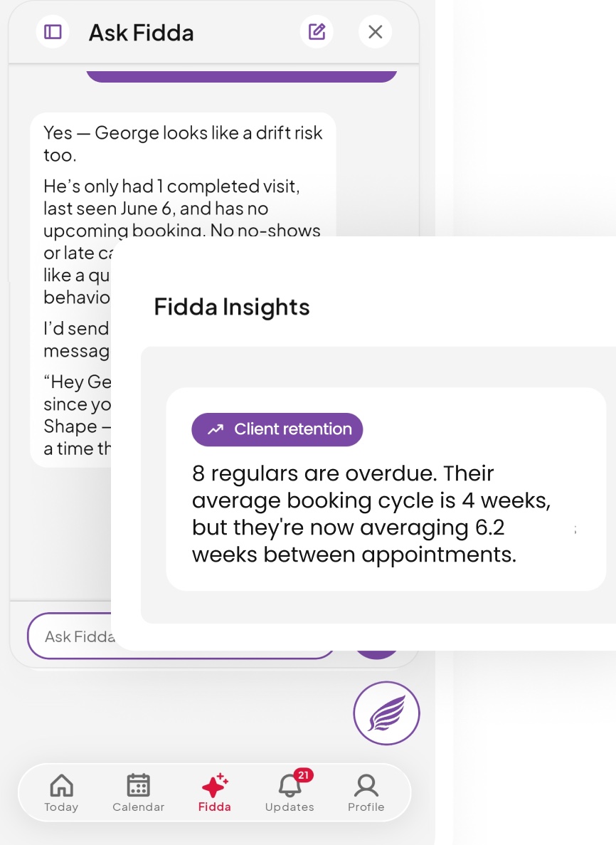
Task: Close the Ask Fidda panel
Action: click(x=376, y=32)
